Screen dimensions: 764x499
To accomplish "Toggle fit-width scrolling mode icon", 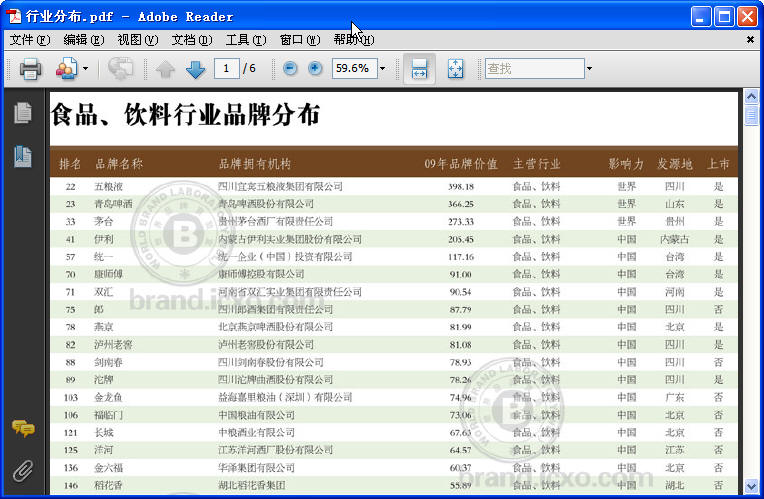I will 419,69.
